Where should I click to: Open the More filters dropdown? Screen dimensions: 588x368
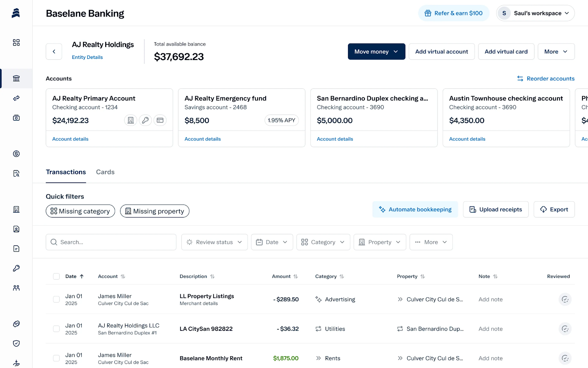(x=431, y=242)
